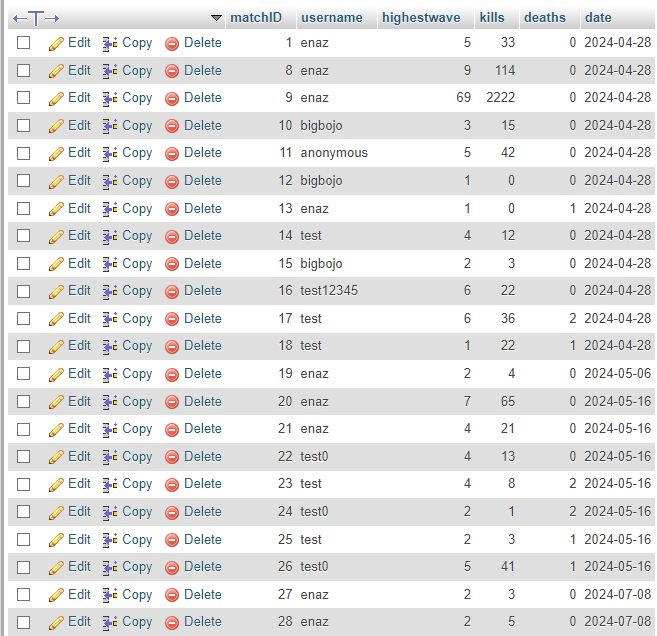This screenshot has width=657, height=636.
Task: Click the red Delete icon for matchID 20
Action: pyautogui.click(x=172, y=402)
